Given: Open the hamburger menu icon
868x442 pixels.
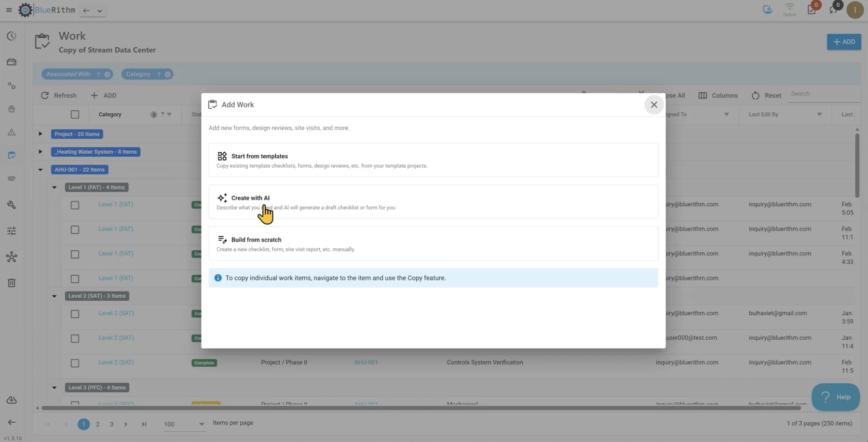Looking at the screenshot, I should pyautogui.click(x=9, y=10).
